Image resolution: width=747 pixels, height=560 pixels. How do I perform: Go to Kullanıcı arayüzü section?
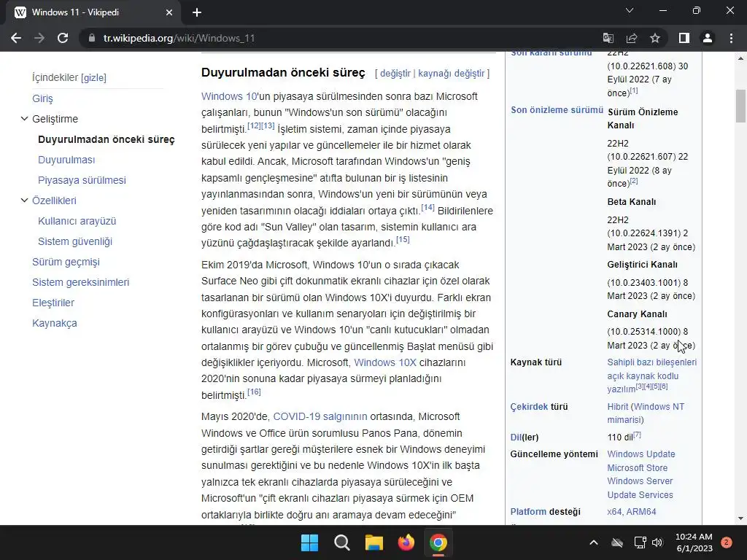(77, 221)
